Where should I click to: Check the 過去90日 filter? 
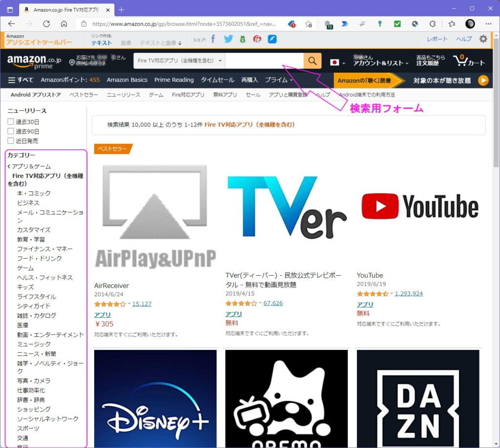(11, 131)
